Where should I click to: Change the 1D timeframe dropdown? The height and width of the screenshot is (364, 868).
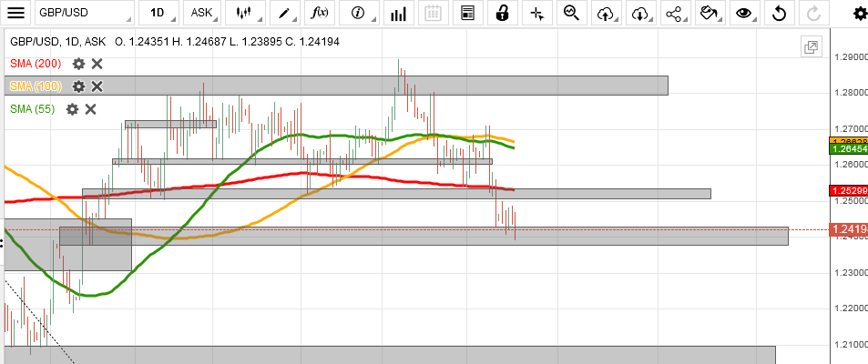[x=158, y=13]
